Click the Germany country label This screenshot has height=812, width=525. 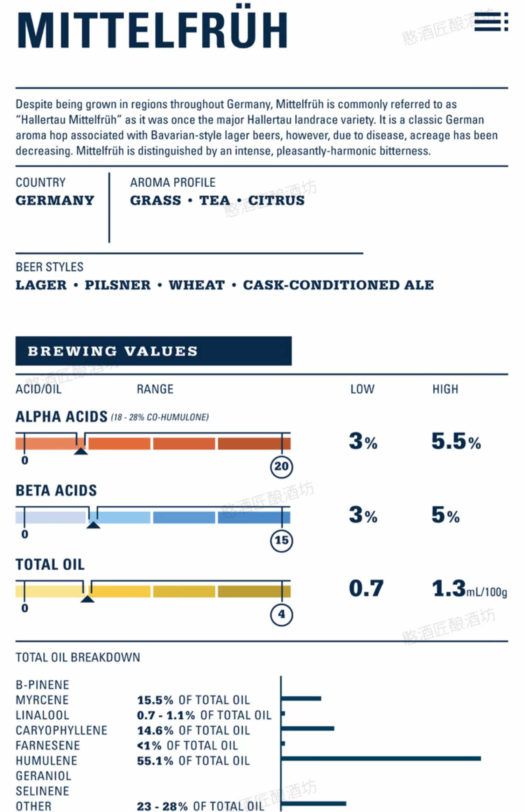[x=55, y=200]
